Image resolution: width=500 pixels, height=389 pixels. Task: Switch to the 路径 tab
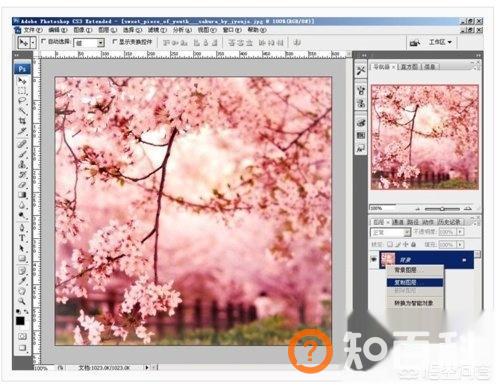pos(413,222)
